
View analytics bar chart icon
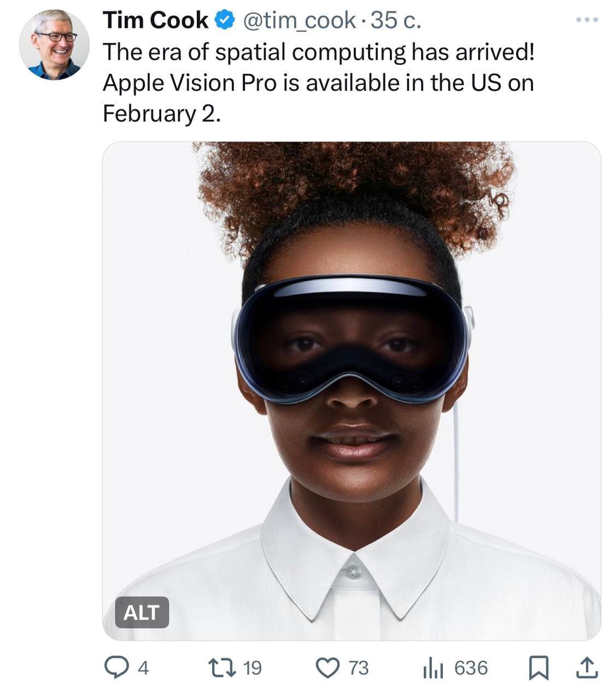click(x=434, y=668)
